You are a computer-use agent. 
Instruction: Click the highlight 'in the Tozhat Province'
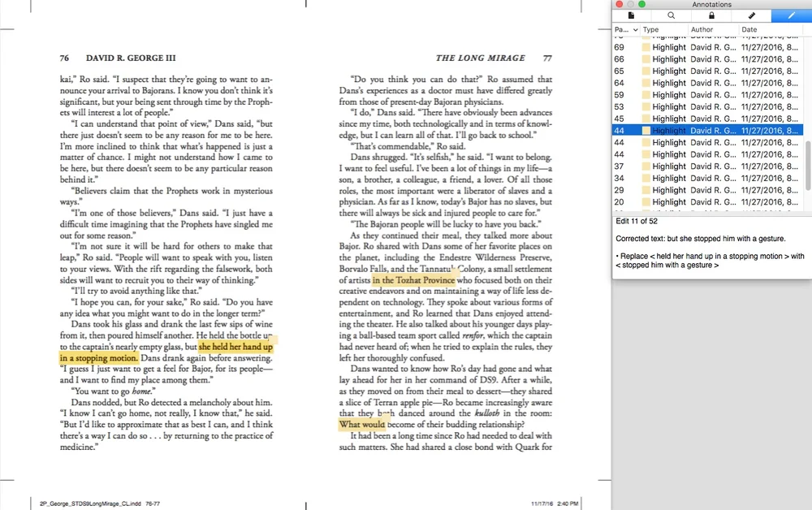point(413,280)
